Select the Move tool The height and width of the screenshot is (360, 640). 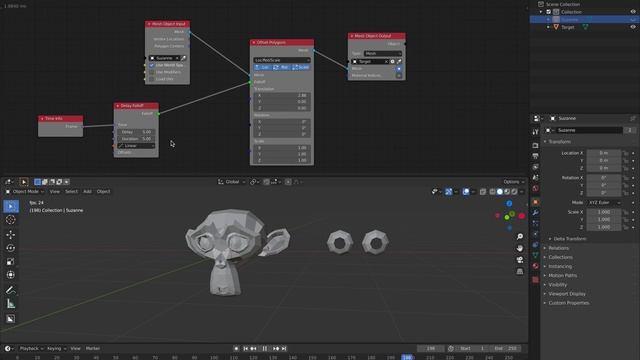(11, 234)
